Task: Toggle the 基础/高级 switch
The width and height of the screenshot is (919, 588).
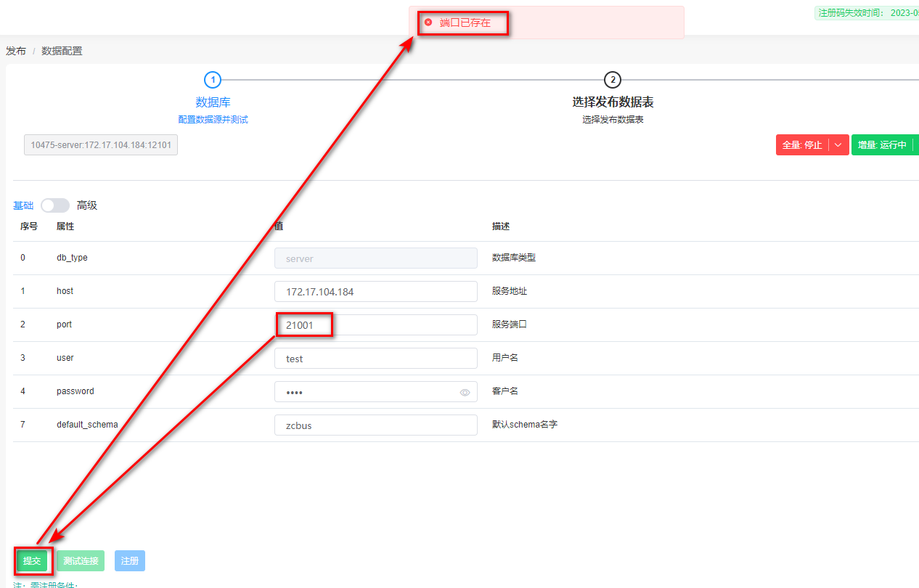Action: 55,205
